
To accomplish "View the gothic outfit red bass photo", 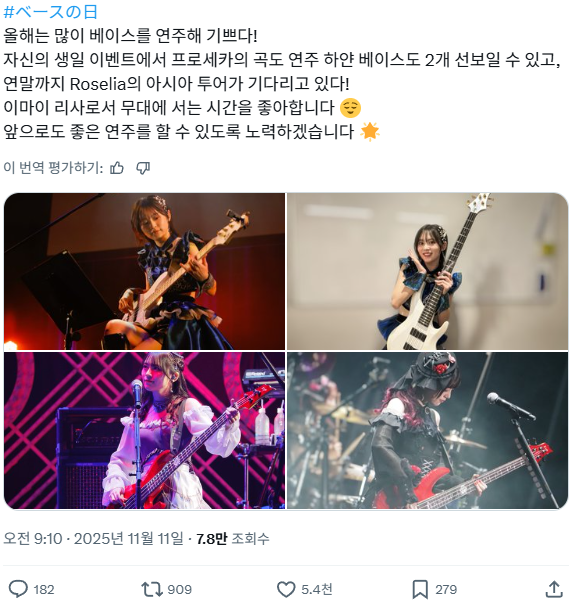I will [x=427, y=430].
